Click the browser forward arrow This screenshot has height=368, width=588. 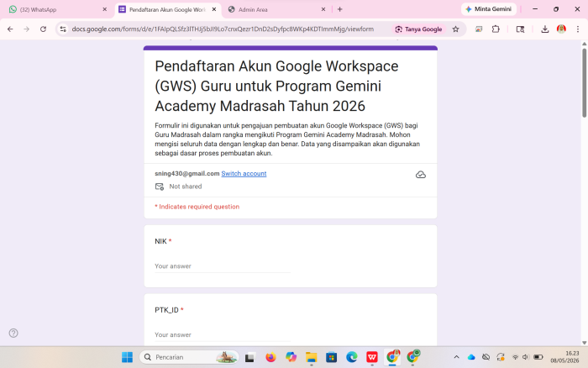(26, 29)
